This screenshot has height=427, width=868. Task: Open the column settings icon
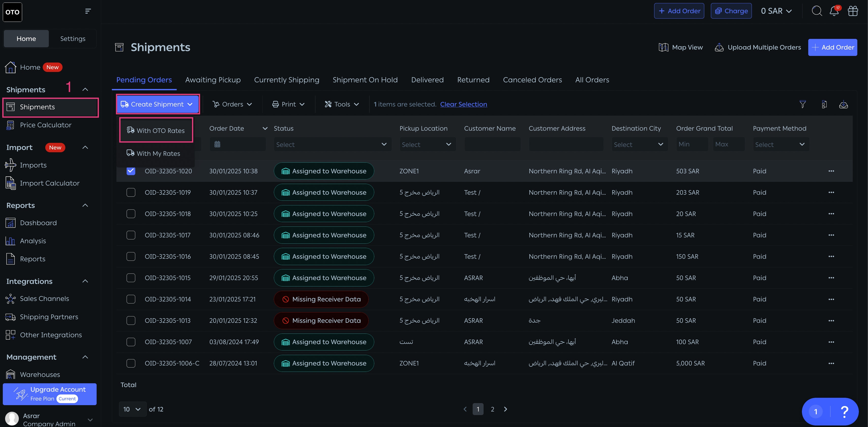coord(824,104)
